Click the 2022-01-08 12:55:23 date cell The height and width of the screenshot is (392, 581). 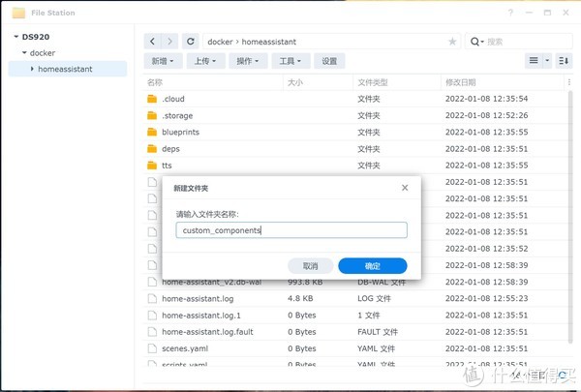[x=486, y=299]
